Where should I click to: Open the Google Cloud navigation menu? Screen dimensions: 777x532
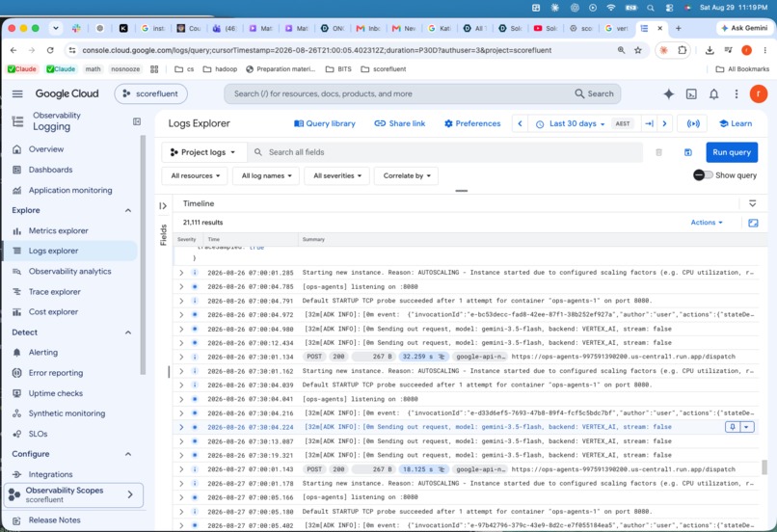point(17,93)
